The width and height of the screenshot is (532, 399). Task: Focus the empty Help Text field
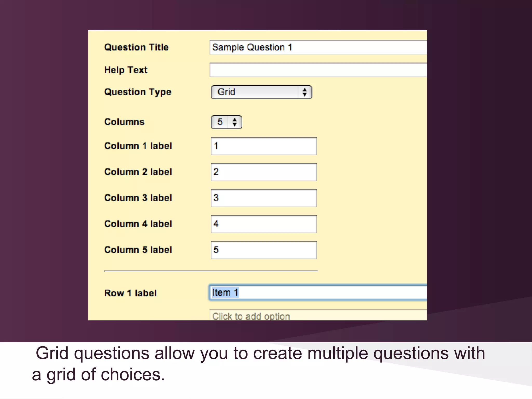click(318, 70)
